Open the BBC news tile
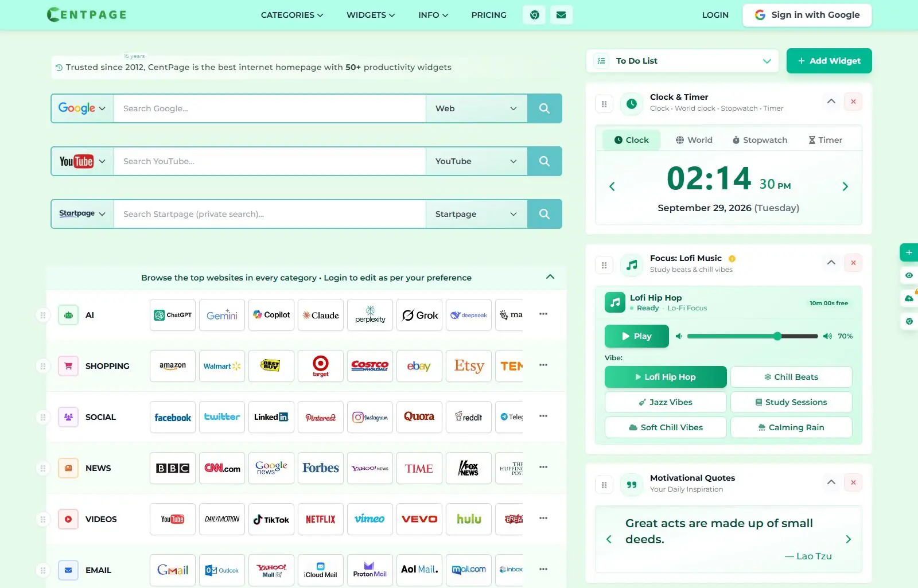 point(173,468)
